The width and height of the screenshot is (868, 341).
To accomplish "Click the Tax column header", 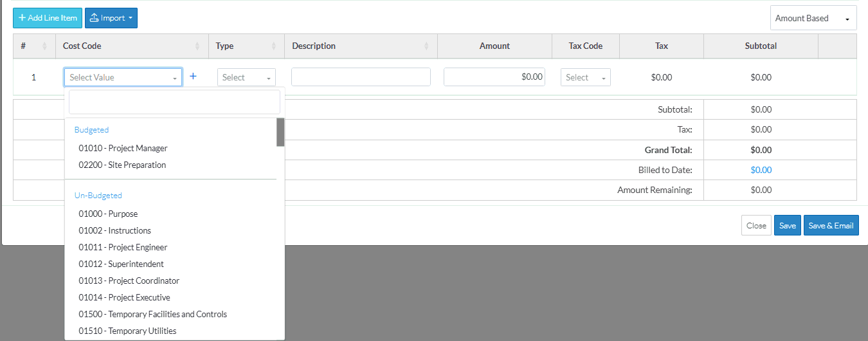I will [x=662, y=46].
